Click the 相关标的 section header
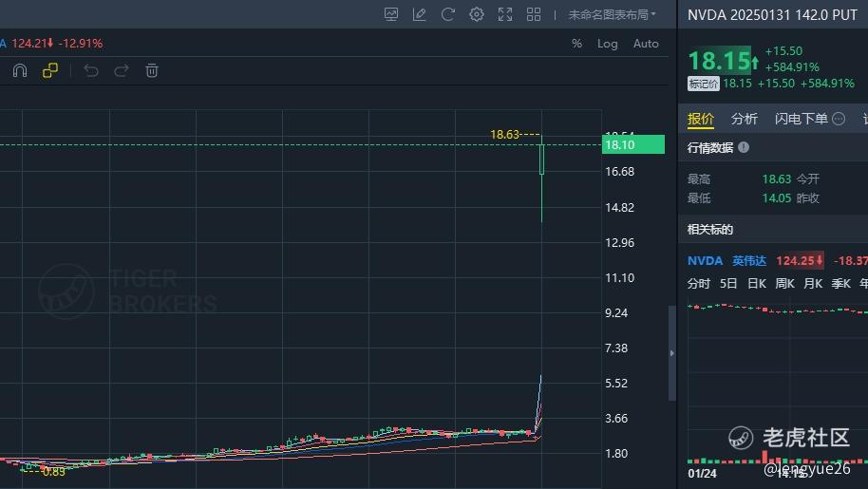 point(710,230)
